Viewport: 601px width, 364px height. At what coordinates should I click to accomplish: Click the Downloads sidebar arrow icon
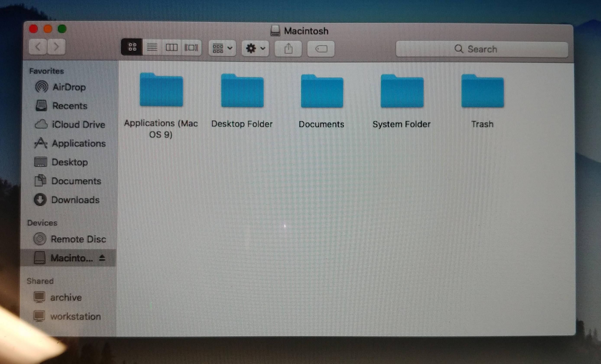(x=40, y=200)
